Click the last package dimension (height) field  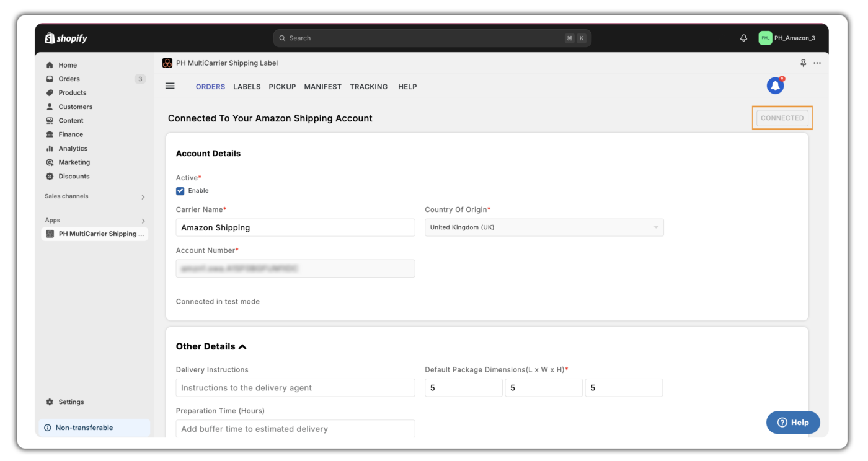pos(624,388)
